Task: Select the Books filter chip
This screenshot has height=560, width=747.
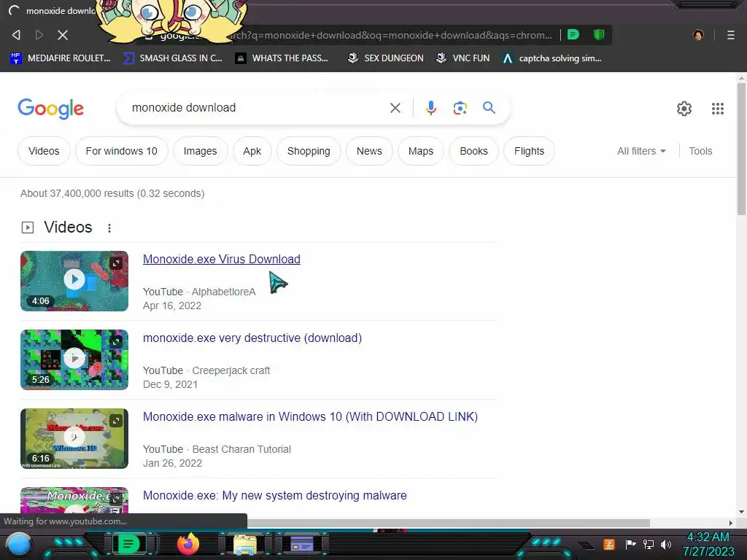Action: pyautogui.click(x=473, y=151)
